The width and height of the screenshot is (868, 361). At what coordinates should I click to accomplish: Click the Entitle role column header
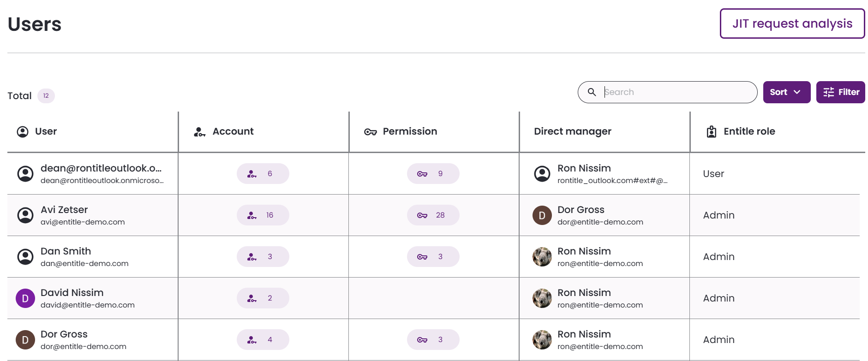[x=749, y=131]
